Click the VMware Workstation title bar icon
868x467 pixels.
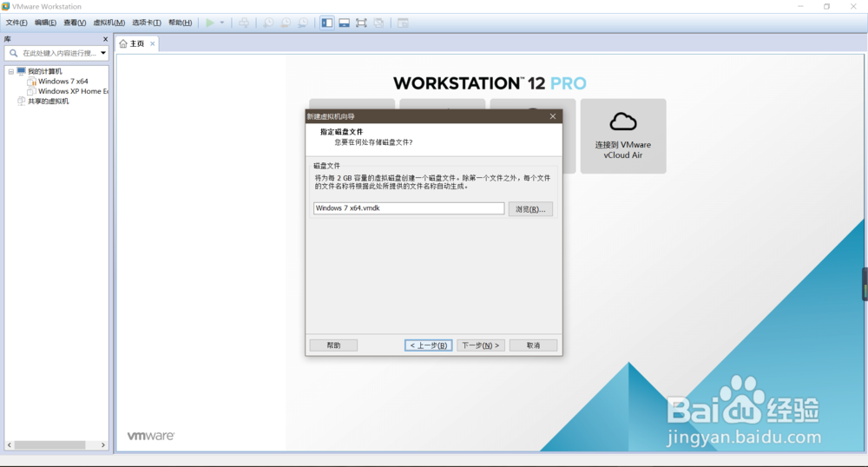tap(5, 6)
